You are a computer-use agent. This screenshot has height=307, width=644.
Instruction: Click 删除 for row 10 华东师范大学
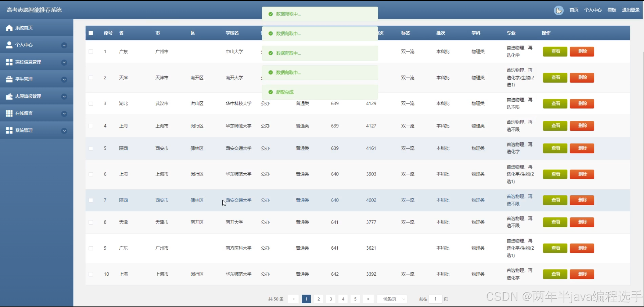582,274
